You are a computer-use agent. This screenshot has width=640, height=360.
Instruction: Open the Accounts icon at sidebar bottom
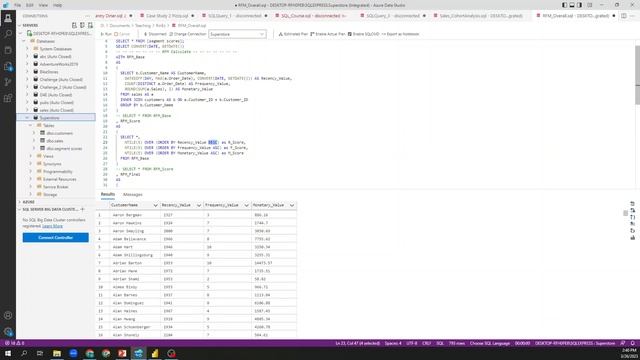click(x=8, y=315)
